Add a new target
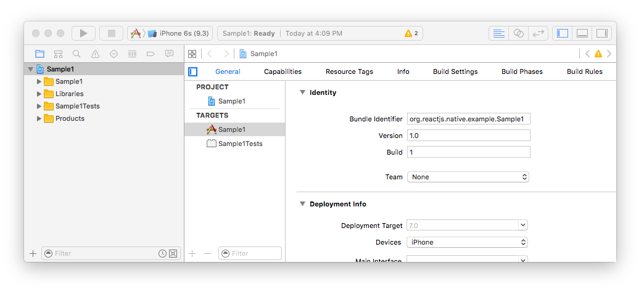Screen dimensions: 644x289 [x=192, y=254]
